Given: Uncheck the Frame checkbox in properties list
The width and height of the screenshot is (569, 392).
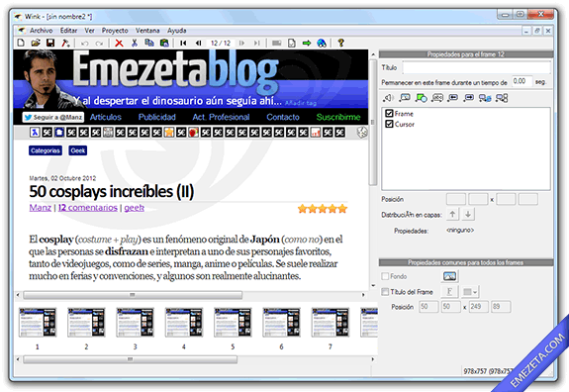Looking at the screenshot, I should 389,113.
